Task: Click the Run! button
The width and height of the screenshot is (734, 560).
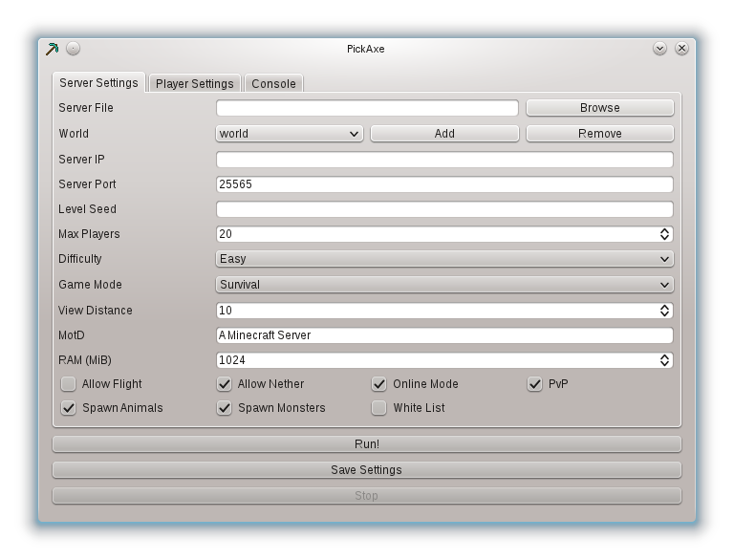Action: 367,444
